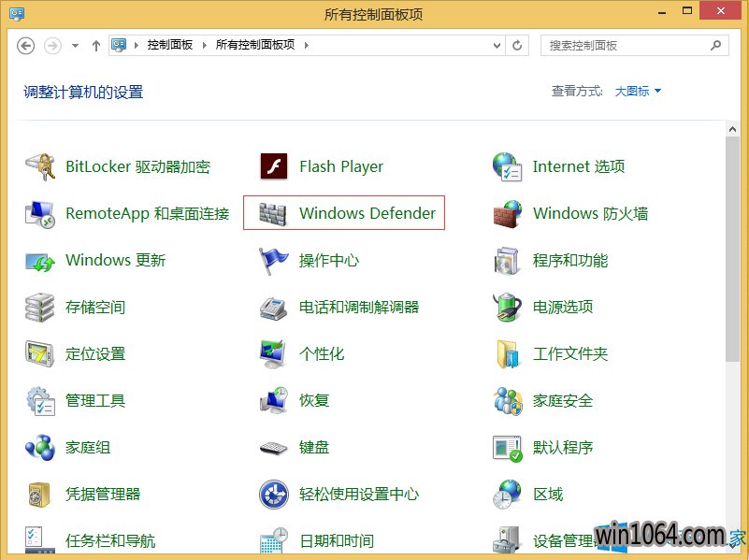Click the Windows 更新 link text
This screenshot has width=749, height=560.
point(116,260)
